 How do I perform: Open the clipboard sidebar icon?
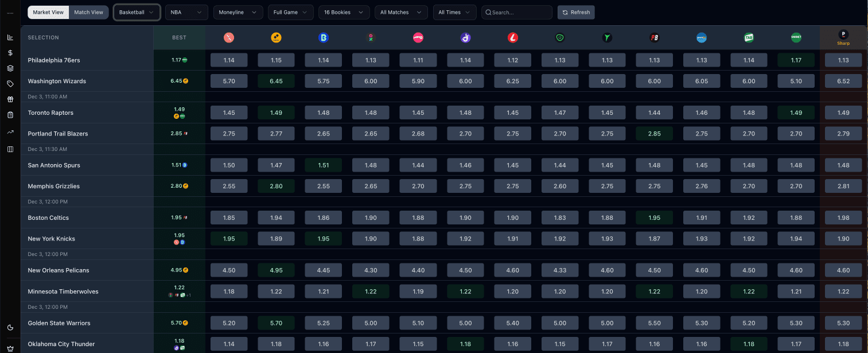coord(10,115)
